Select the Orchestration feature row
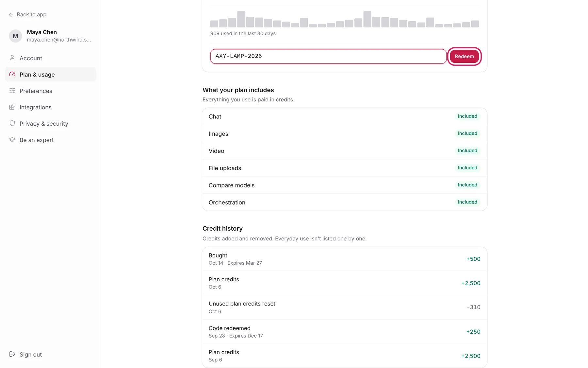The image size is (588, 368). tap(344, 202)
